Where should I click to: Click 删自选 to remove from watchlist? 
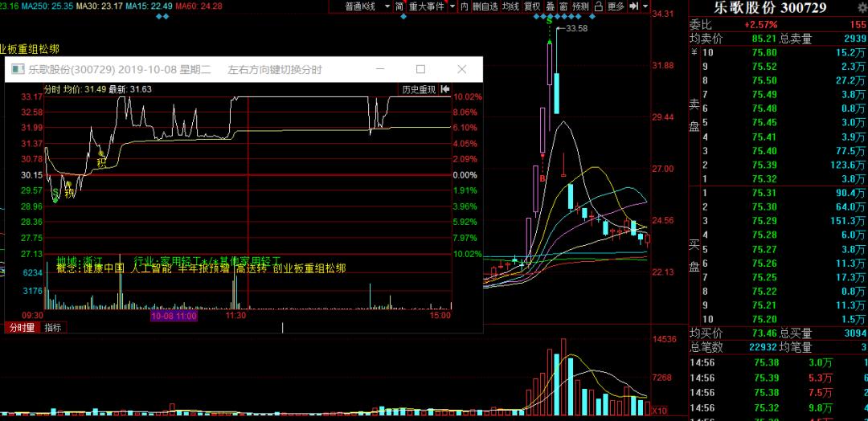tap(485, 6)
